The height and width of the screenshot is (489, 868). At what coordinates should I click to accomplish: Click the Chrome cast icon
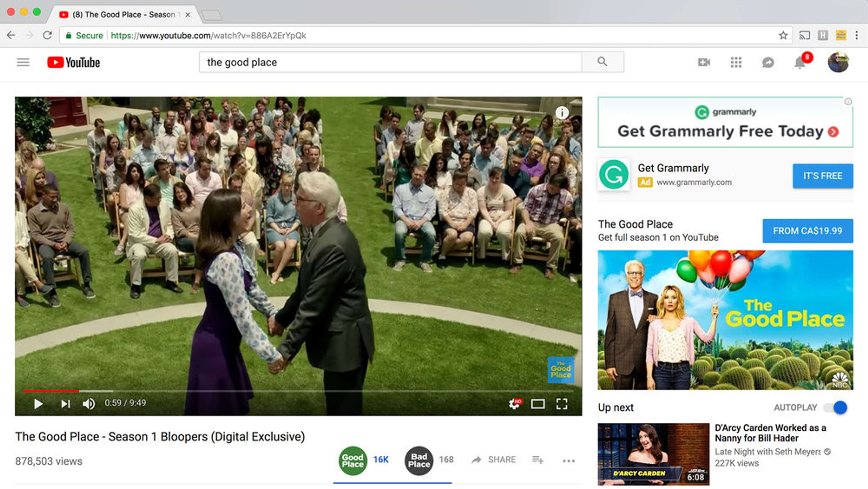tap(805, 35)
